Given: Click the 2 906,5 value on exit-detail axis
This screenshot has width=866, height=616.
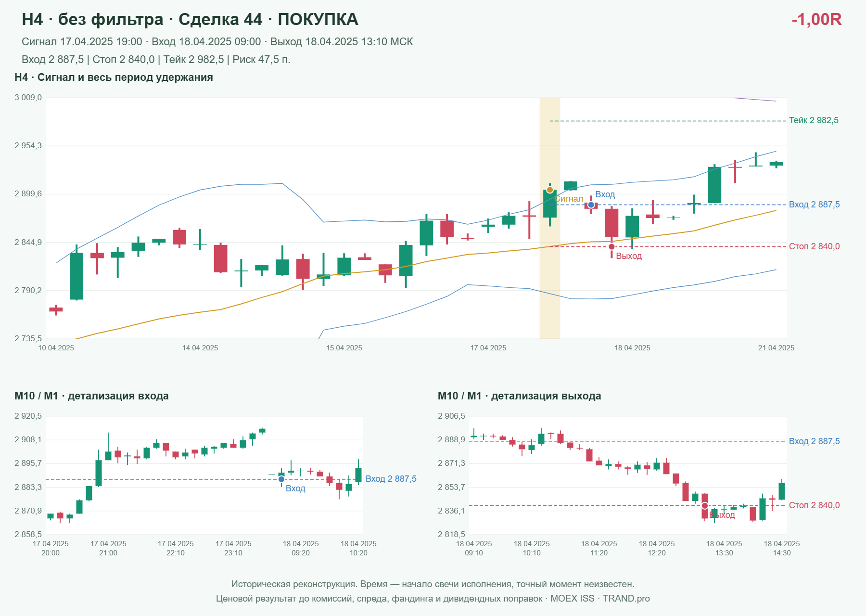Looking at the screenshot, I should click(451, 416).
